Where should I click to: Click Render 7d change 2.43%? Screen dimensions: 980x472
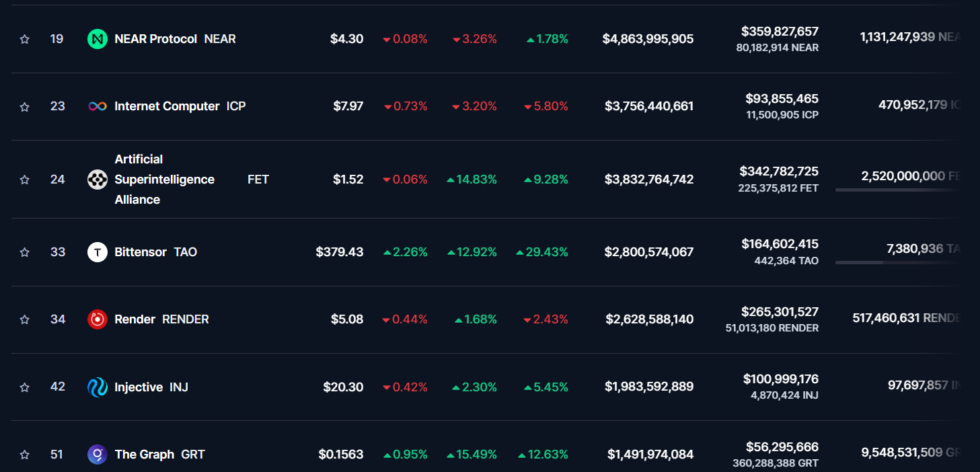545,319
